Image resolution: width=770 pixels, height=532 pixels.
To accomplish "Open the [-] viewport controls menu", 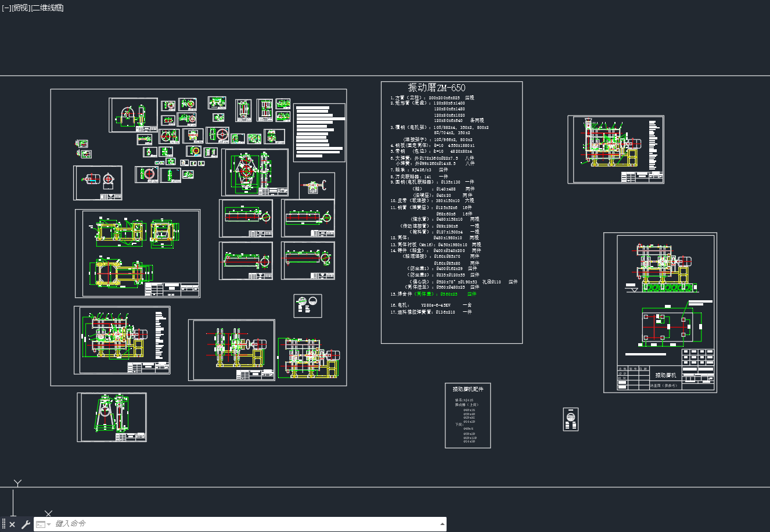I will point(6,8).
